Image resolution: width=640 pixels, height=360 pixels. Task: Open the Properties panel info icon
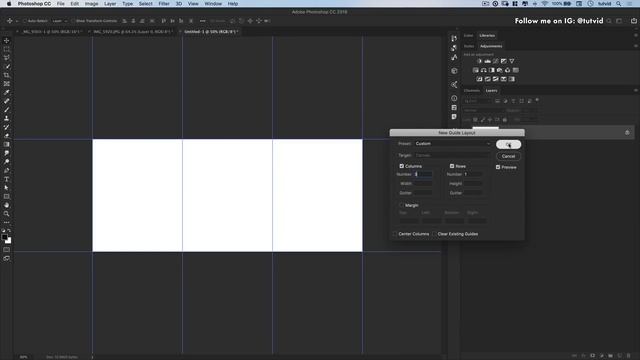[454, 98]
